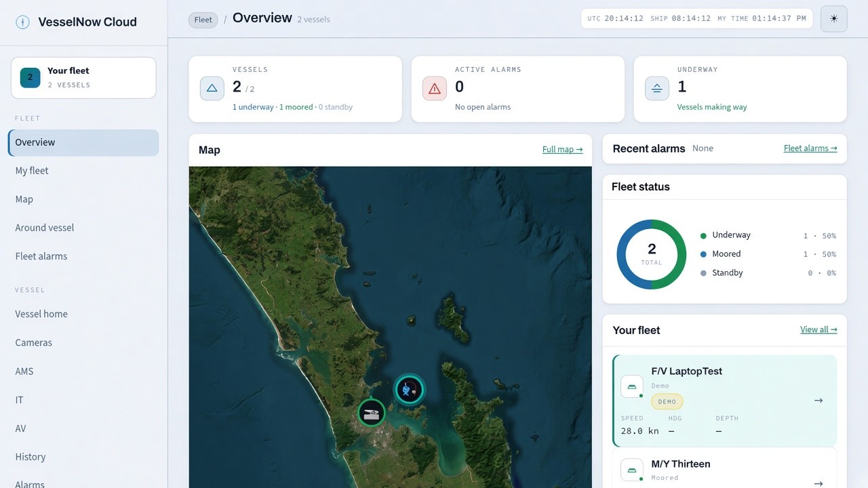Open the AV section
This screenshot has width=868, height=488.
(83, 428)
